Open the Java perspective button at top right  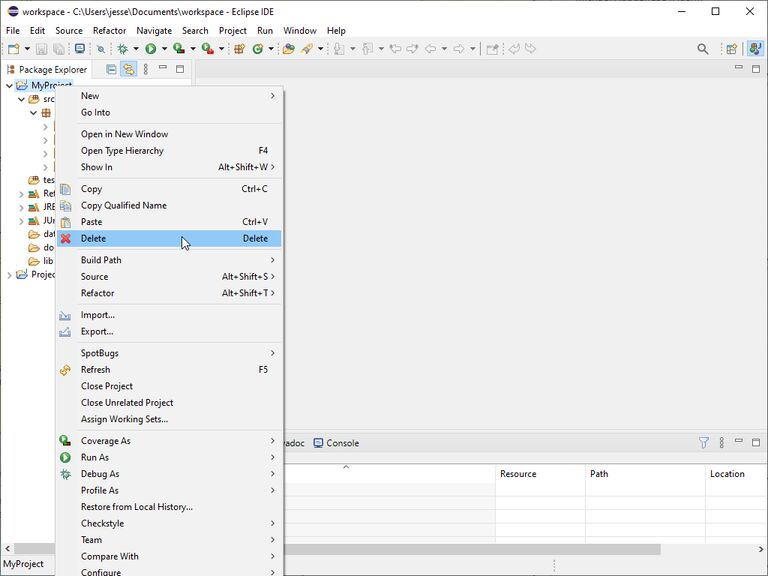[x=756, y=49]
